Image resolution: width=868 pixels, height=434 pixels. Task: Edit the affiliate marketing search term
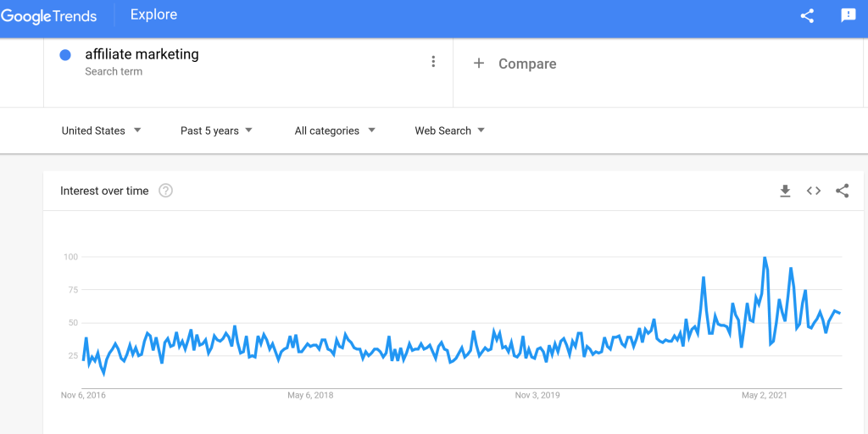(x=142, y=54)
